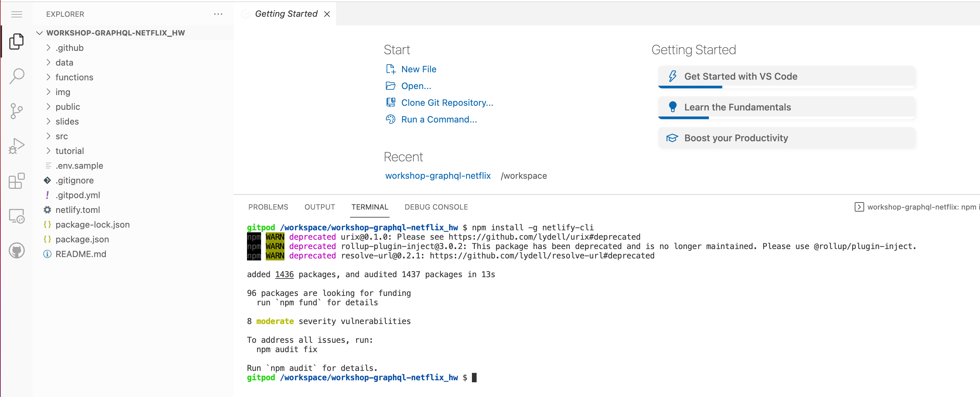Select Boost your Productivity walkthrough

(x=737, y=138)
